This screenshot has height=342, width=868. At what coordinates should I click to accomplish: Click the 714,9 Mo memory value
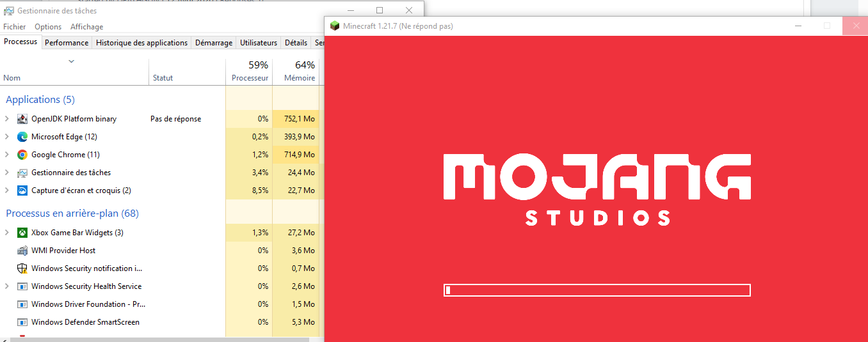(x=300, y=155)
